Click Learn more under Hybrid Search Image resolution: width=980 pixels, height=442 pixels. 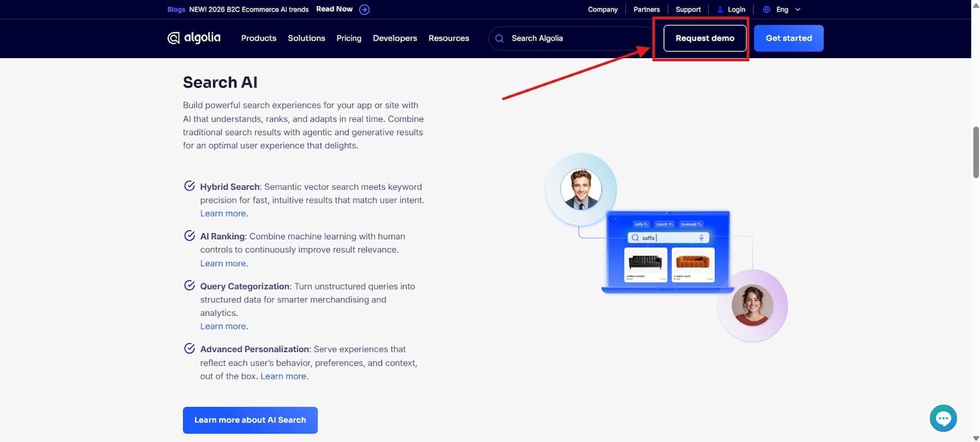pos(223,213)
